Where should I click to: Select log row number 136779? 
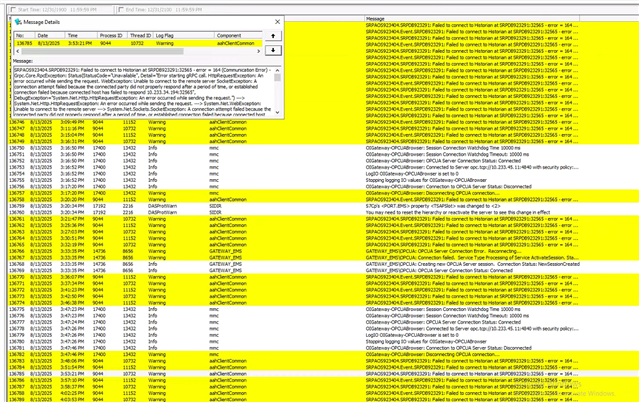(323, 335)
